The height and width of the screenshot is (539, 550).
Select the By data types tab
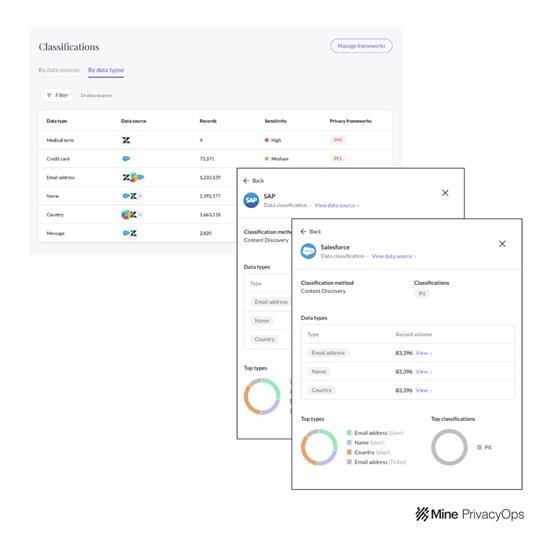[x=106, y=70]
